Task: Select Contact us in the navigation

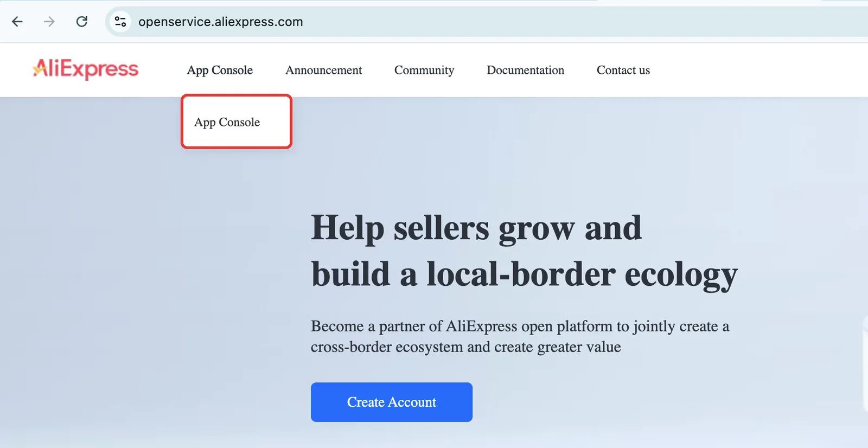Action: (x=623, y=70)
